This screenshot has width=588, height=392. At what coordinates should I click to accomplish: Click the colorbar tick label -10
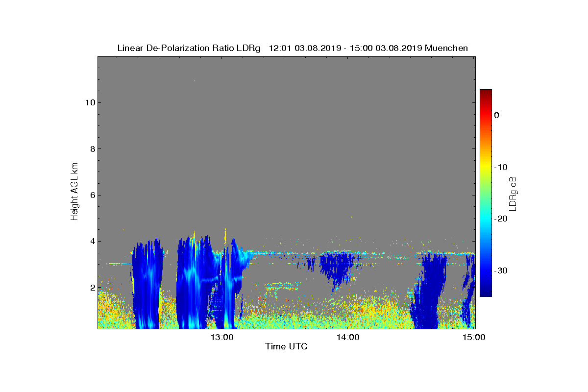click(x=501, y=167)
